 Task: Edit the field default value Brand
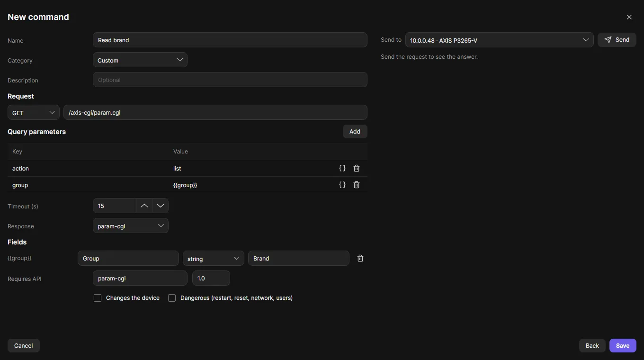299,258
